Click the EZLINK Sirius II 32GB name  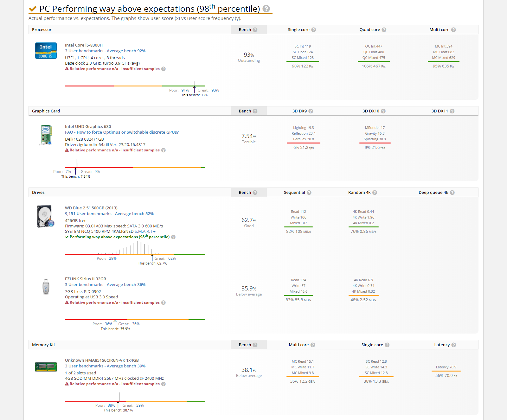click(x=86, y=279)
